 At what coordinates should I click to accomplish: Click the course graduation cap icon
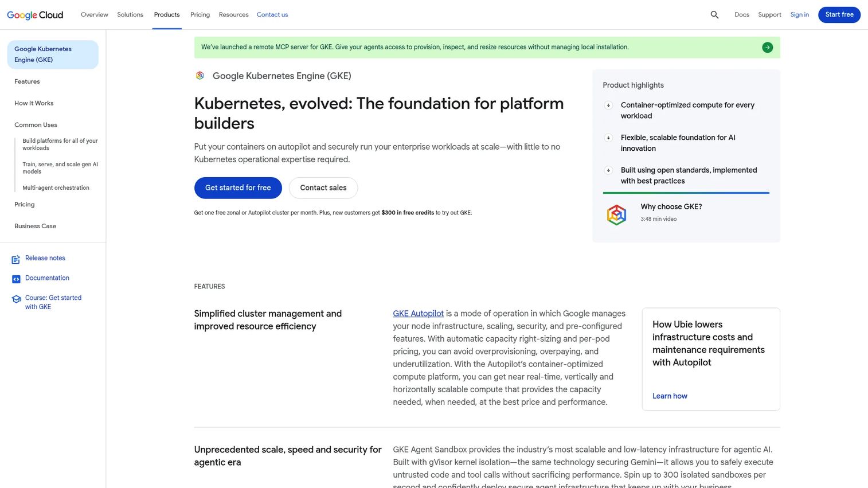16,299
